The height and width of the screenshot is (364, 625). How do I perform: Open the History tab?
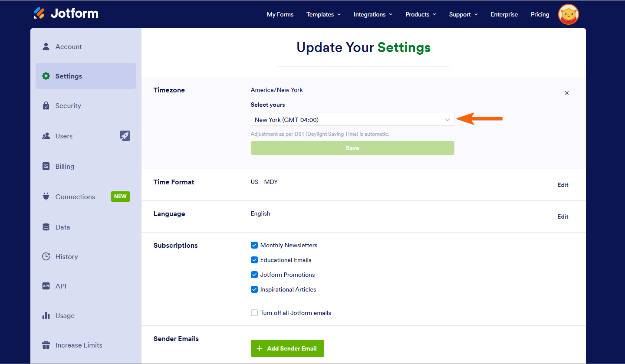pos(86,256)
